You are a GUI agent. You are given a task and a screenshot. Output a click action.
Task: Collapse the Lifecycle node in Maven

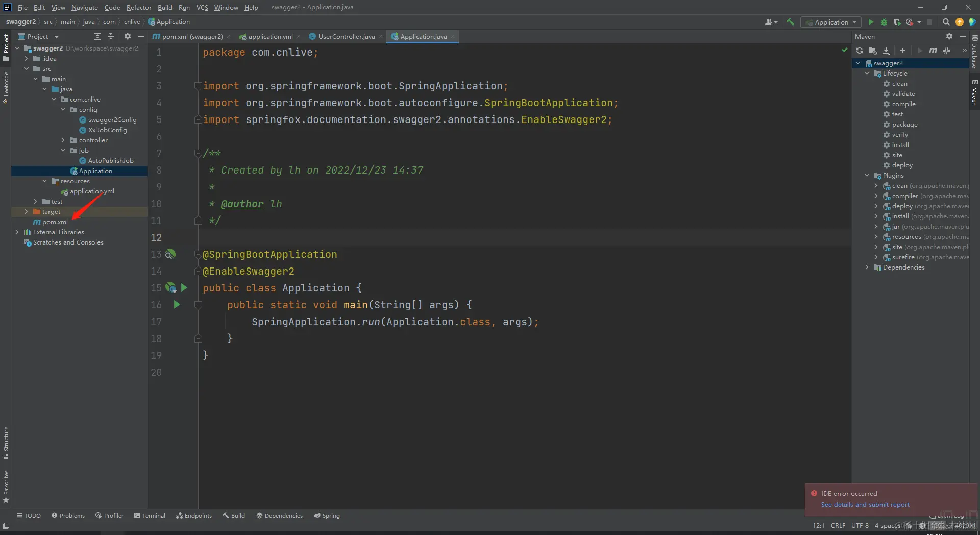pyautogui.click(x=867, y=74)
